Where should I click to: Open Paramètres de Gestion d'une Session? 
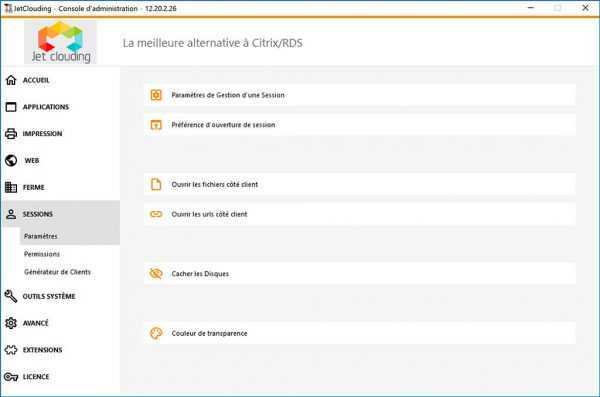360,95
